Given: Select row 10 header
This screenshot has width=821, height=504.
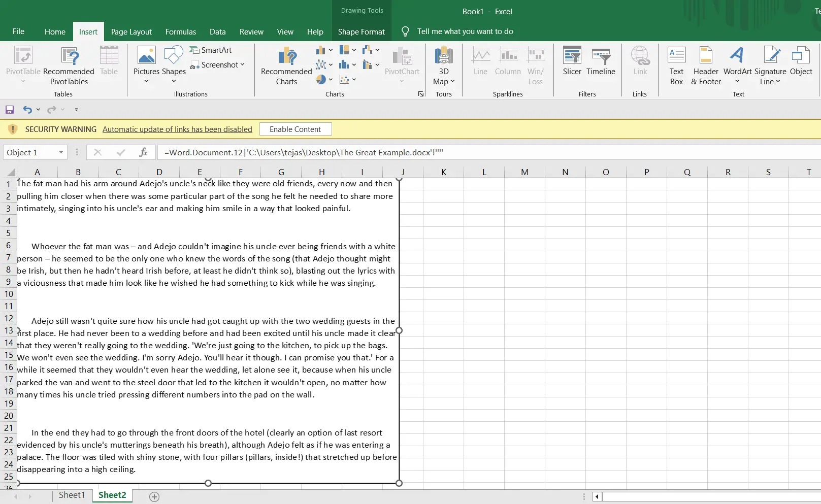Looking at the screenshot, I should click(9, 294).
